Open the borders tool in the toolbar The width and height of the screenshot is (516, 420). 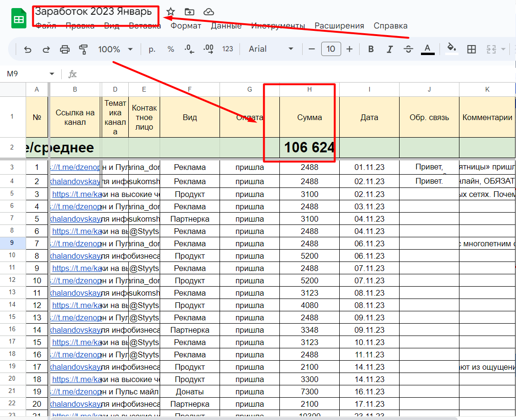click(471, 49)
